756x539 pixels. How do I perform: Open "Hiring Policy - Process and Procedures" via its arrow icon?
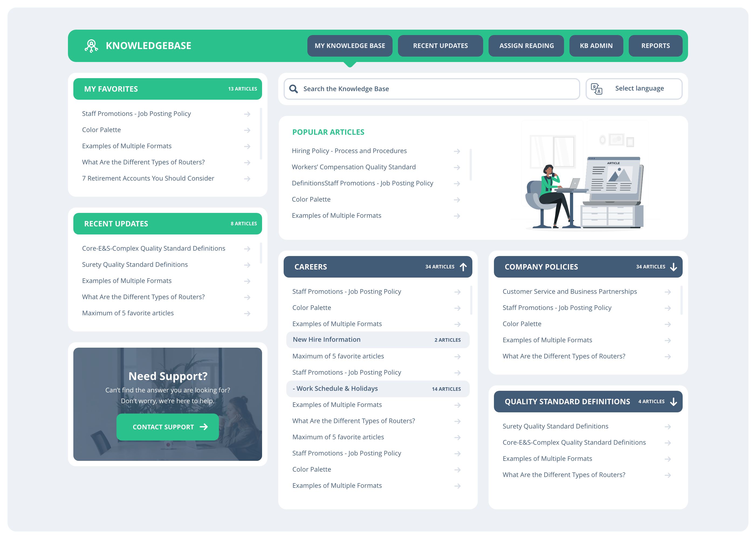pyautogui.click(x=457, y=151)
